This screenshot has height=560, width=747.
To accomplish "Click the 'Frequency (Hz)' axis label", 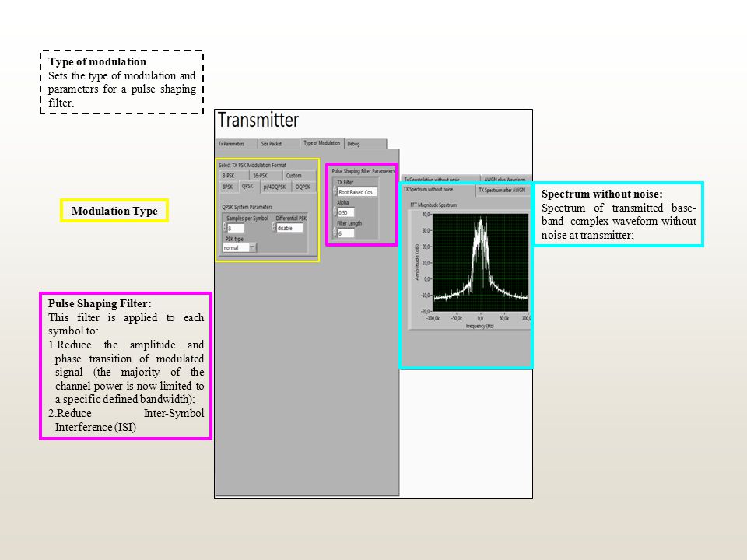I will [x=480, y=326].
